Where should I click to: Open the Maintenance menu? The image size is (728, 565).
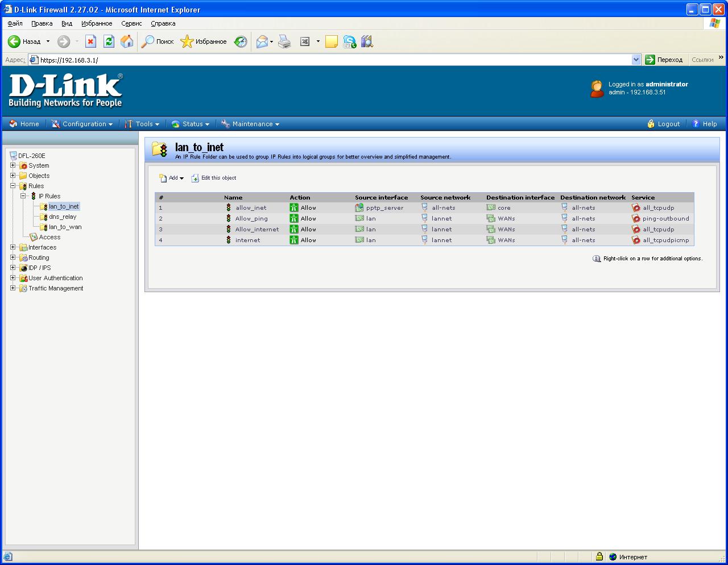pos(250,124)
